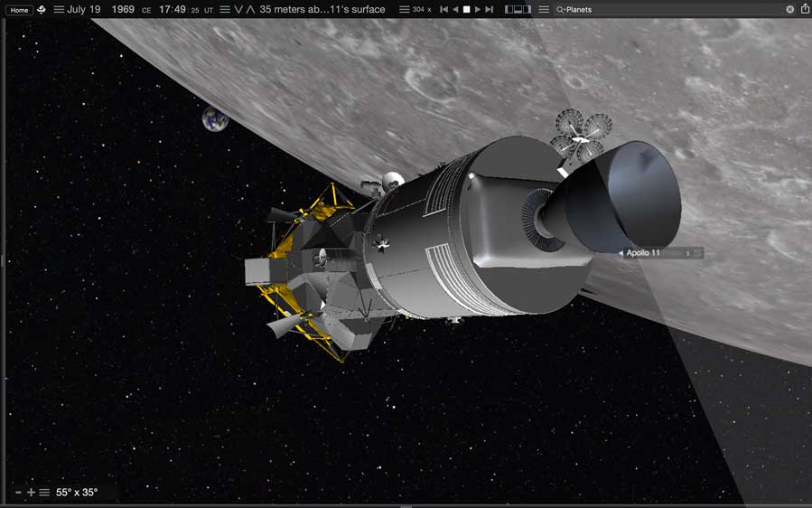Click the Apollo 11 label

pyautogui.click(x=643, y=253)
